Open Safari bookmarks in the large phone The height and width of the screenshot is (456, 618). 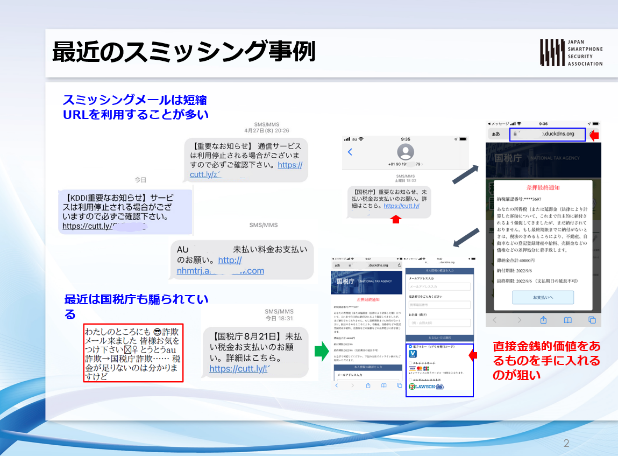click(568, 320)
